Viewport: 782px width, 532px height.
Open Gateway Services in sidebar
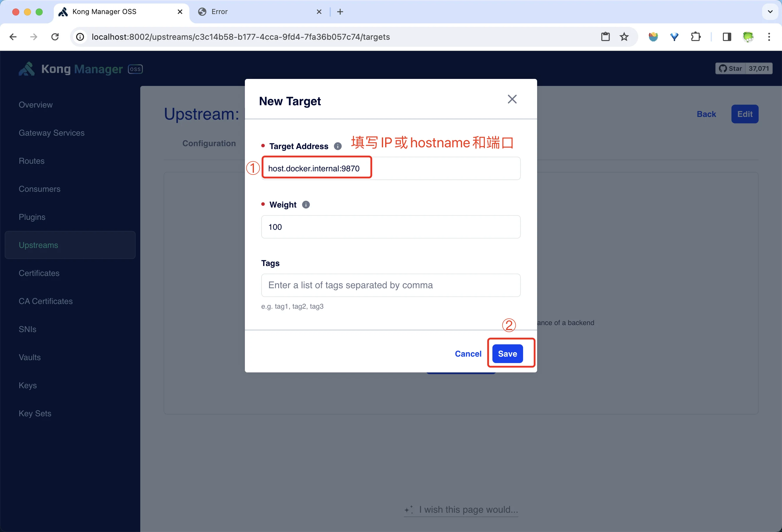pyautogui.click(x=51, y=133)
